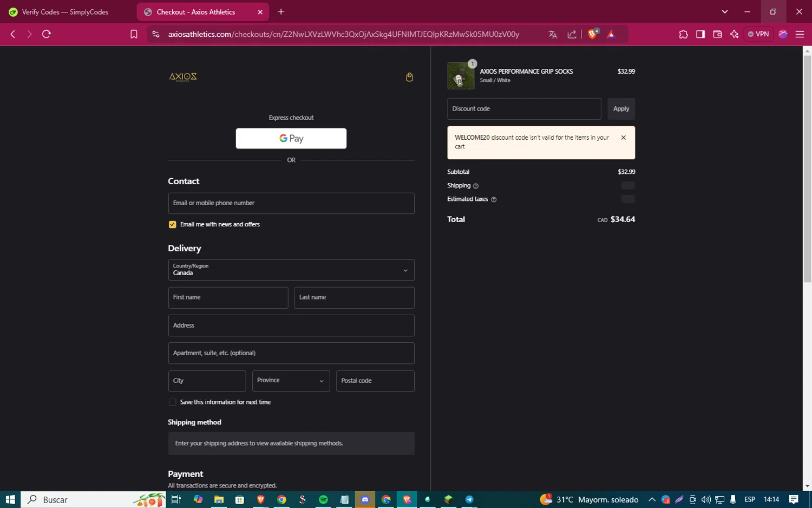812x508 pixels.
Task: Click the Windows taskbar Buscar search box
Action: (x=93, y=499)
